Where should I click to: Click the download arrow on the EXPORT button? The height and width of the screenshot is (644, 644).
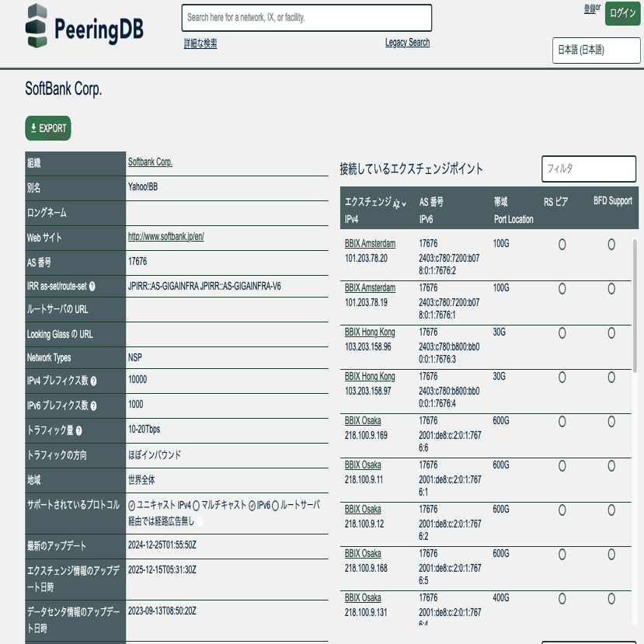(x=33, y=128)
